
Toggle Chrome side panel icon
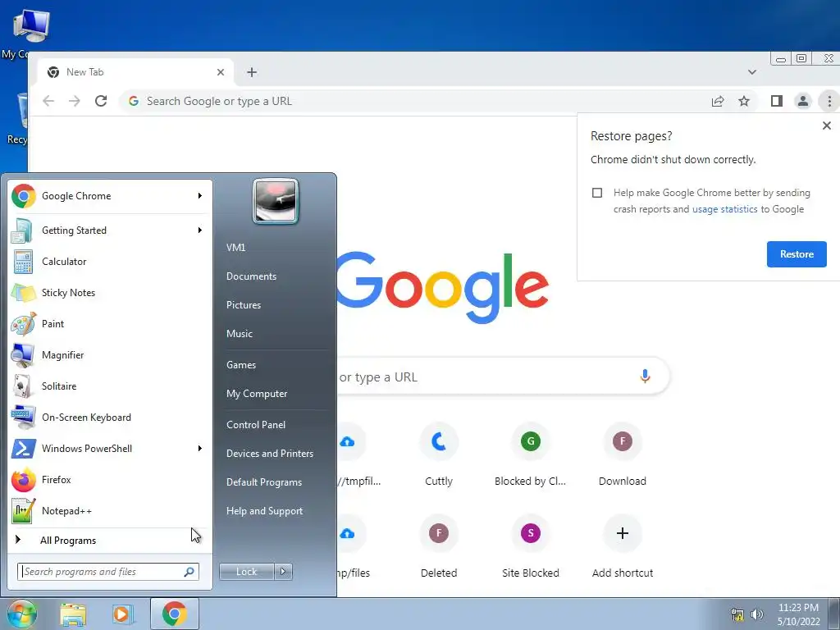776,101
